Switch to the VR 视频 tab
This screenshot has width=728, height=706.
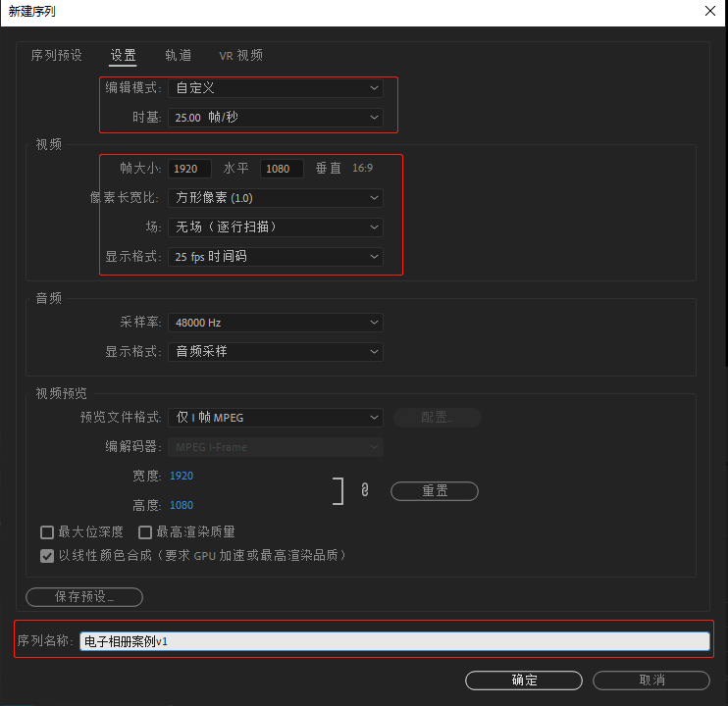tap(241, 55)
